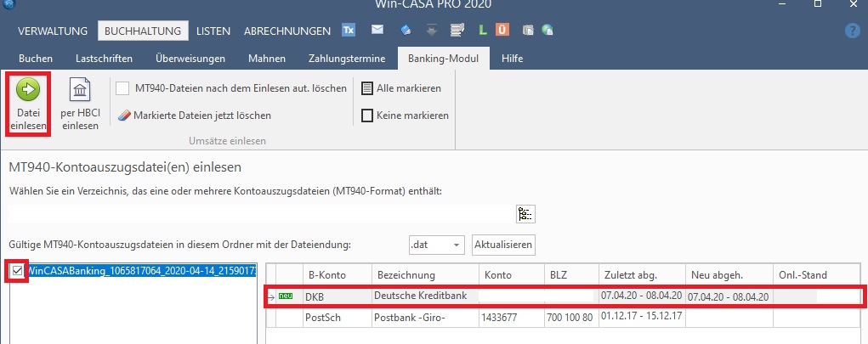This screenshot has width=868, height=344.
Task: Click the blue Tx toolbar icon
Action: (x=349, y=31)
